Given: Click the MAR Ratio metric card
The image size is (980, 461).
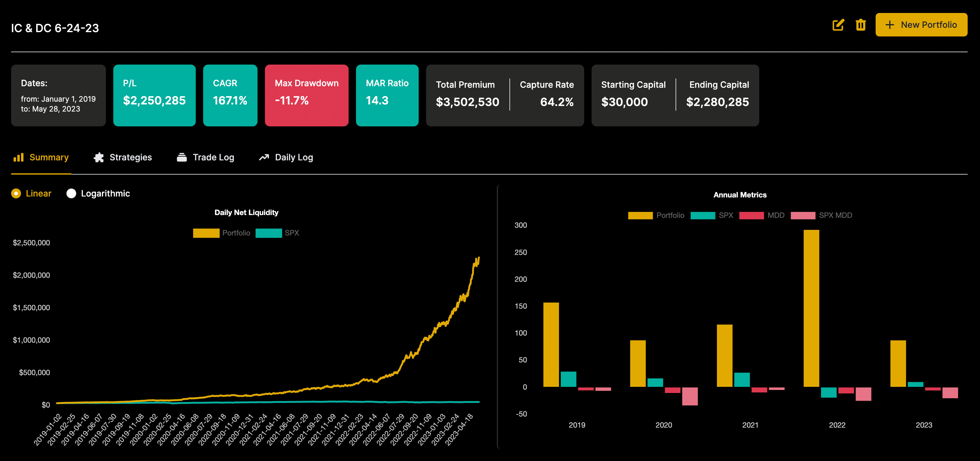Looking at the screenshot, I should pos(387,95).
